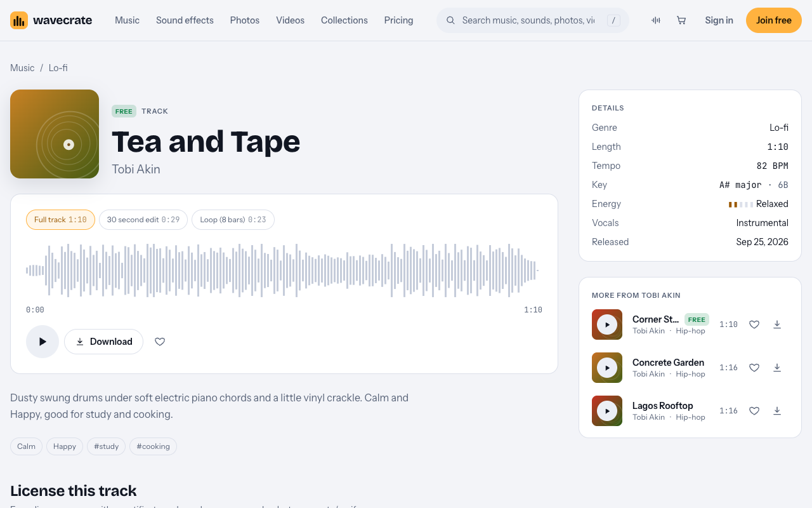Download the Lagos Rooftop track
Image resolution: width=812 pixels, height=508 pixels.
pos(777,411)
